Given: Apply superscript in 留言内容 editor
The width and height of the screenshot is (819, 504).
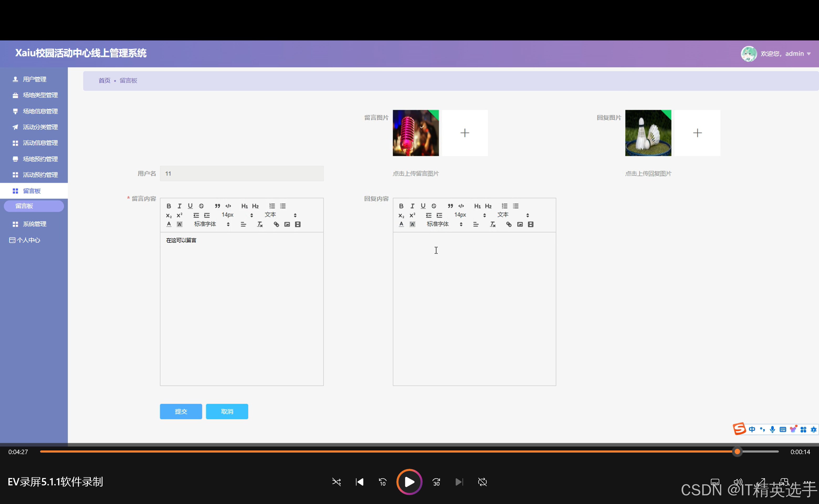Looking at the screenshot, I should (x=179, y=215).
